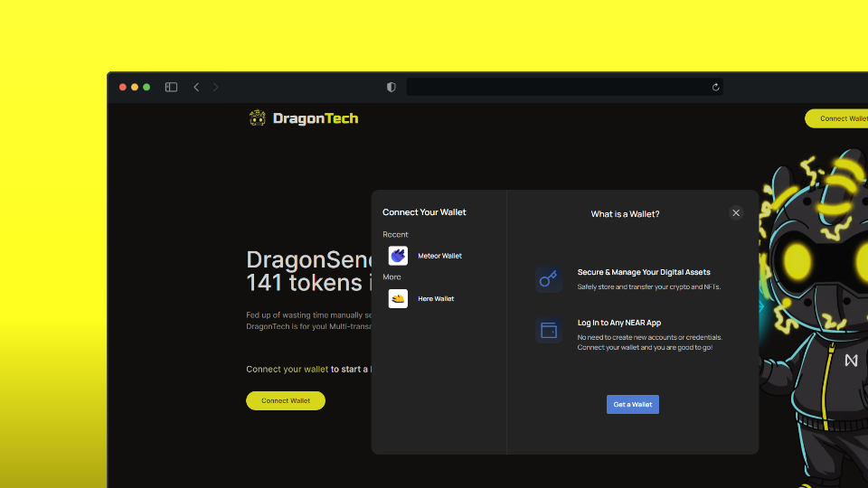Image resolution: width=868 pixels, height=488 pixels.
Task: Click the Recent section label
Action: (395, 235)
